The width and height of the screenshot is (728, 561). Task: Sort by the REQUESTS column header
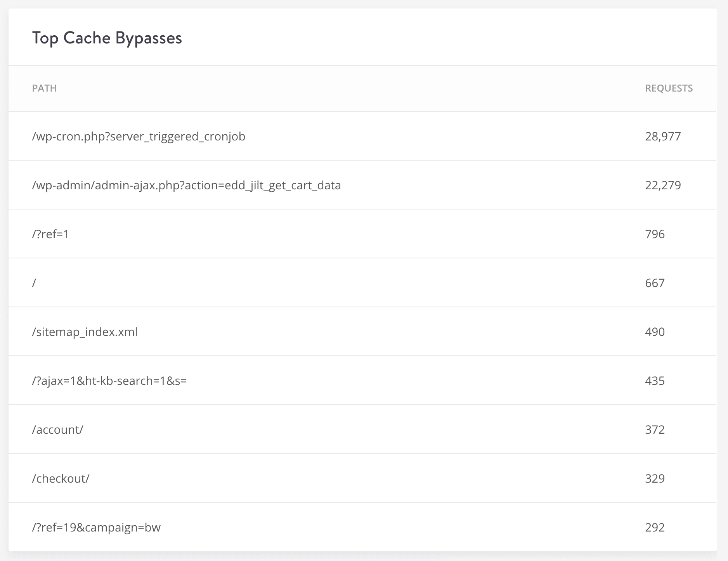coord(668,88)
